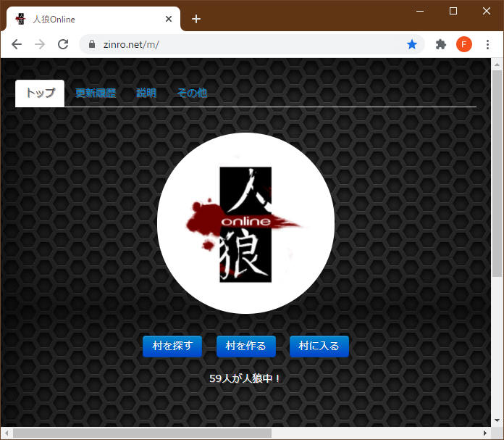Click the 59人が人狼中！ status text
The width and height of the screenshot is (504, 440).
point(245,378)
